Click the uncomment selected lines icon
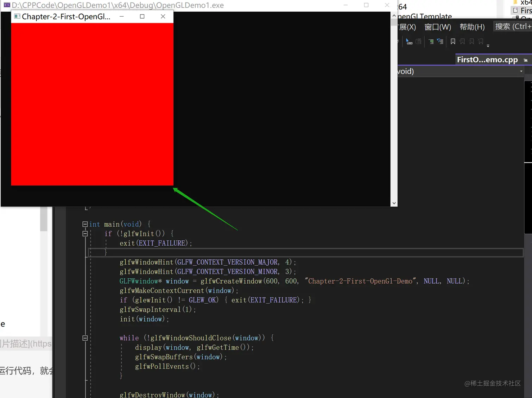The width and height of the screenshot is (532, 398). [x=440, y=42]
